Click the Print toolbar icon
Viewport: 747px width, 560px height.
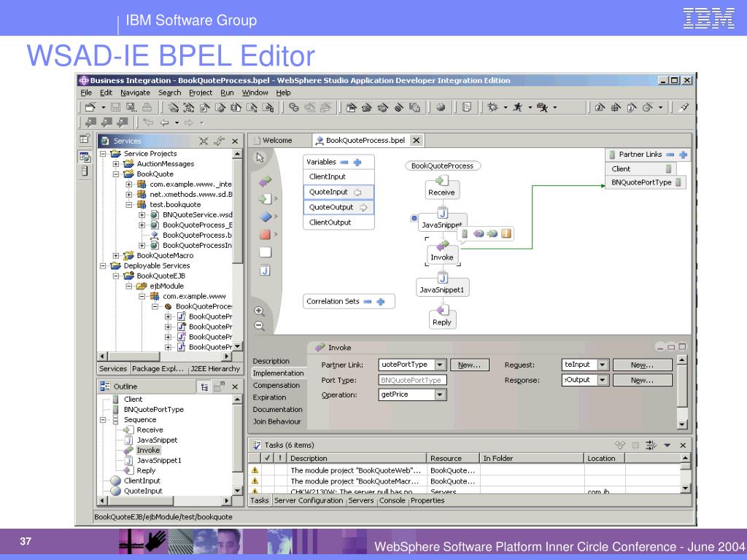point(147,108)
